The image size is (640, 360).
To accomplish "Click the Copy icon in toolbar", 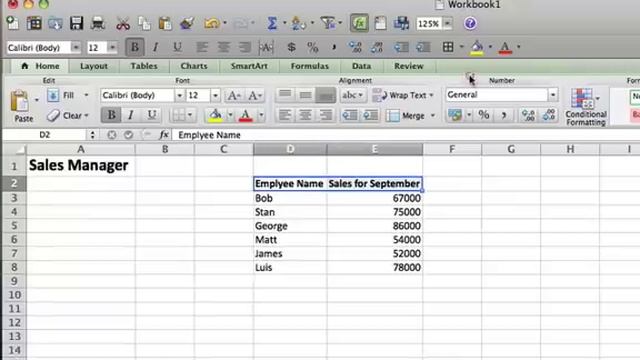I will pos(144,23).
